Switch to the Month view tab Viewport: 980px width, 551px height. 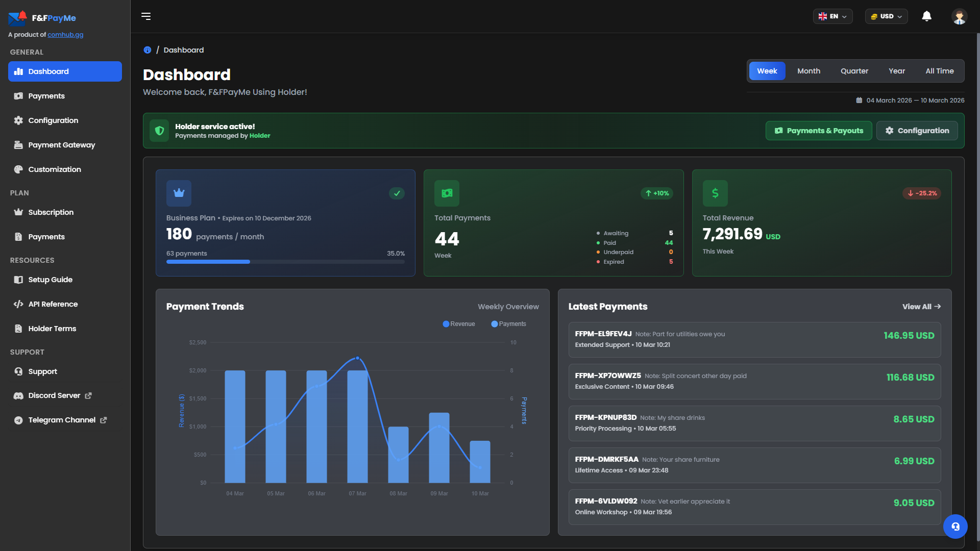[808, 71]
